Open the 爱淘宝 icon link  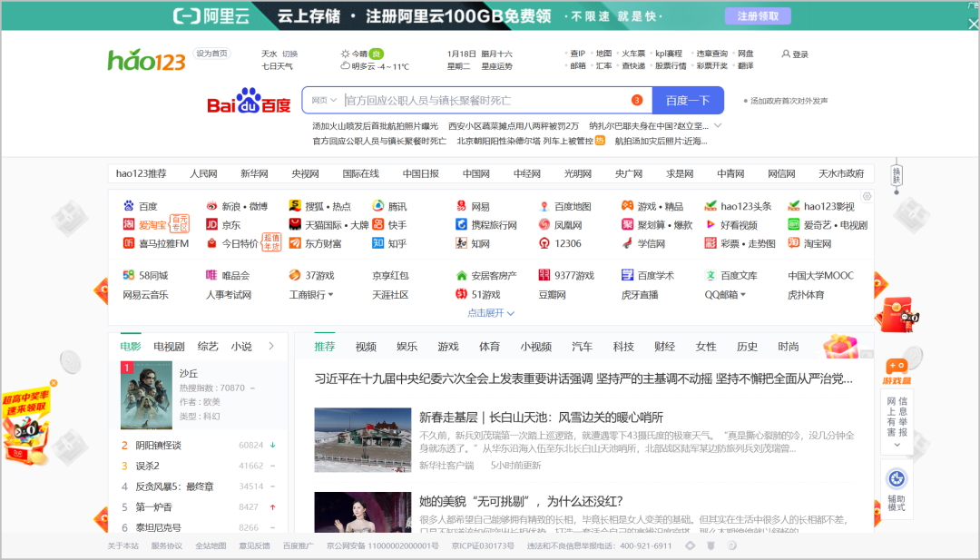pos(129,224)
